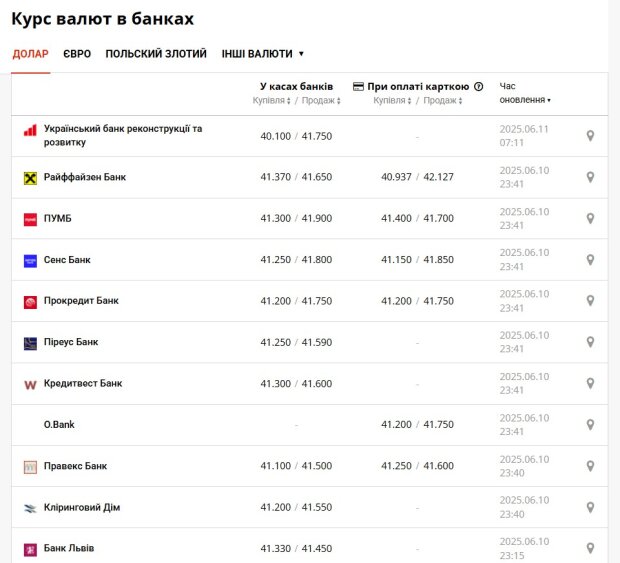Open location pin for Сенс Банк
620x563 pixels.
[x=590, y=260]
